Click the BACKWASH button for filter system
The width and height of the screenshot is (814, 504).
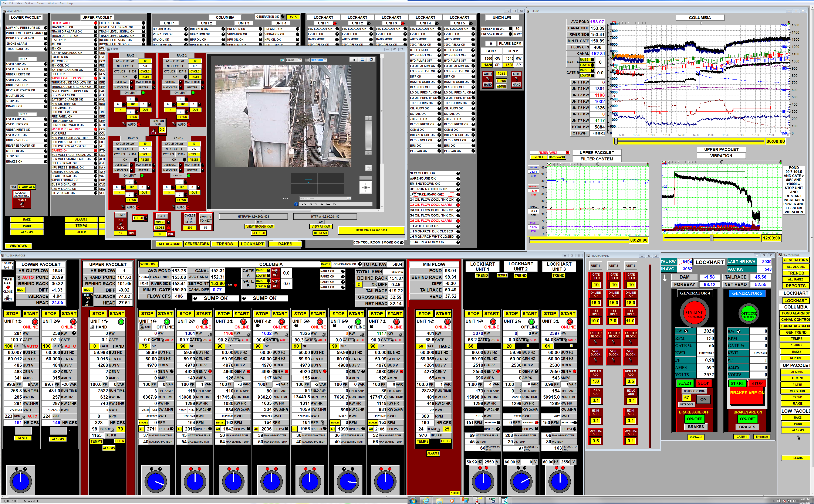coord(557,157)
